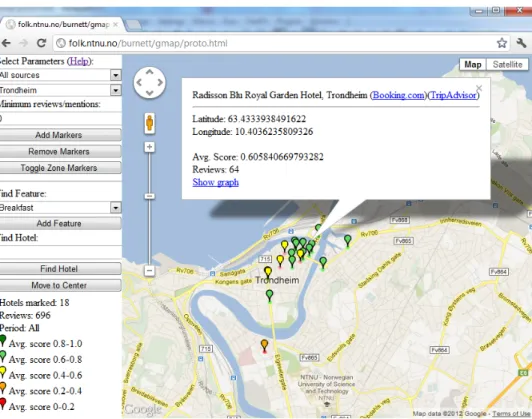Select the Street View pegman icon
The width and height of the screenshot is (532, 419).
tap(150, 123)
